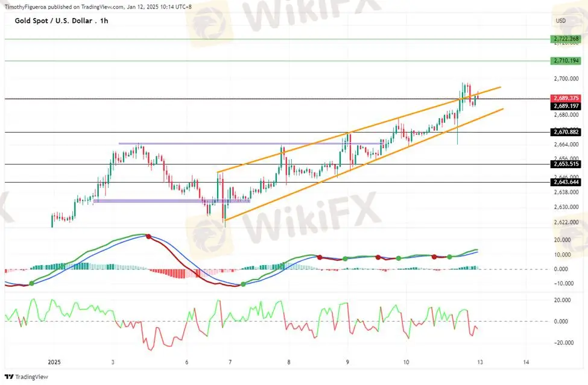
Task: Click the black 2,689.197 price label
Action: [x=566, y=106]
